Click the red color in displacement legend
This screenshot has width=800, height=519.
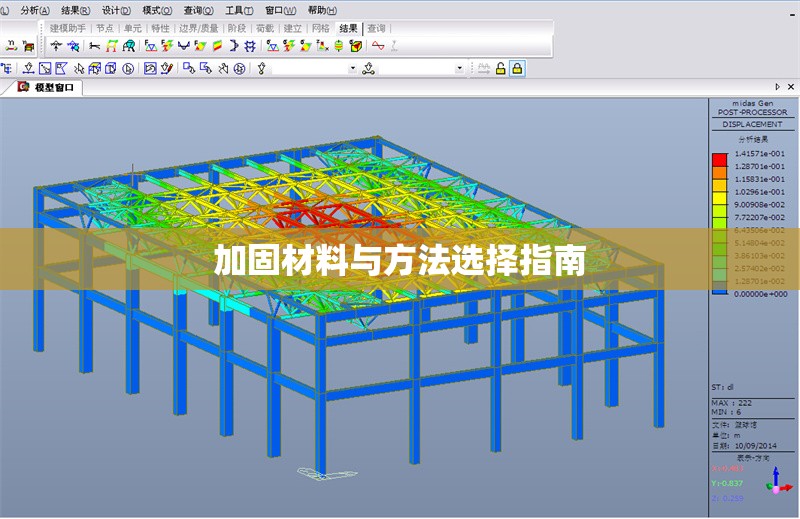719,158
